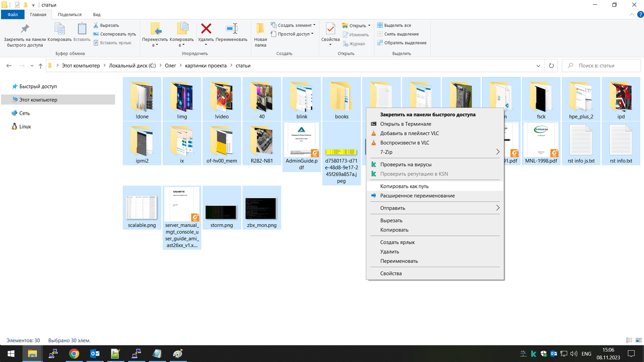Switch to the Поделиться ribbon tab
This screenshot has width=644, height=362.
tap(70, 14)
